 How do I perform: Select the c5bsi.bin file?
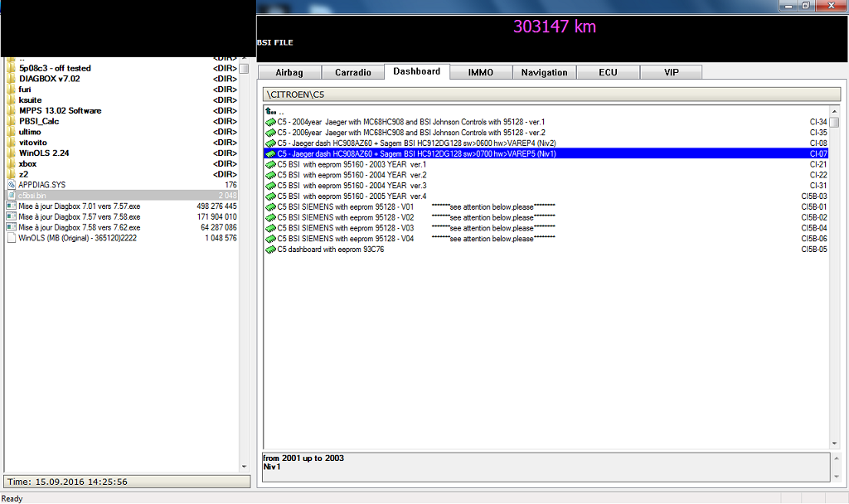point(32,196)
